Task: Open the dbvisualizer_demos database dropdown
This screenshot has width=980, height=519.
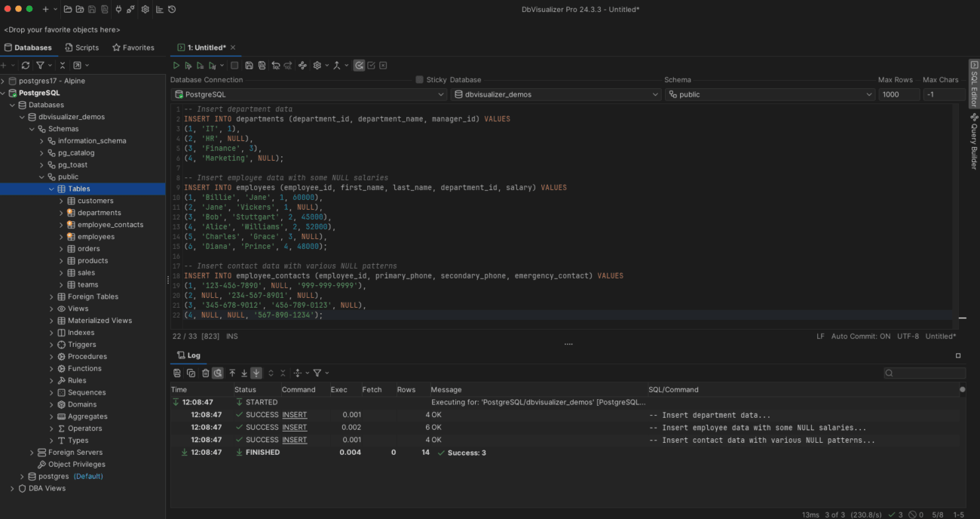Action: pos(654,94)
